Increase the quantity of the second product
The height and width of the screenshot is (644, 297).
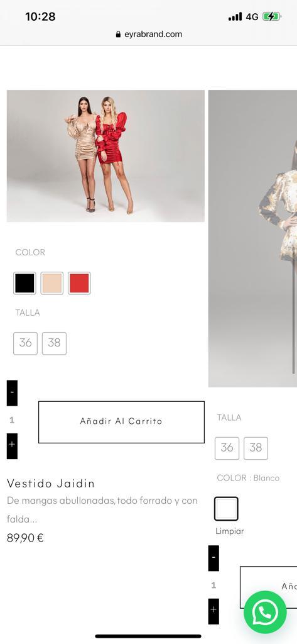click(x=213, y=611)
